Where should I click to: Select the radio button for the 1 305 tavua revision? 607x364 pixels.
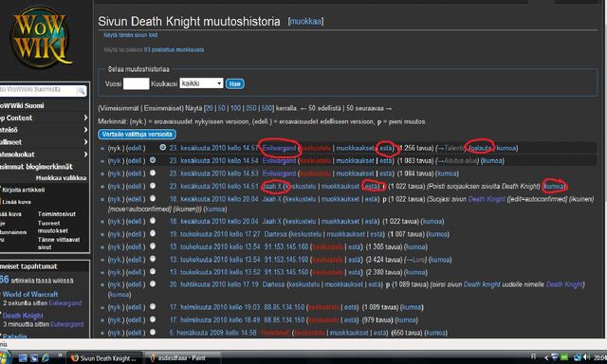(x=153, y=246)
